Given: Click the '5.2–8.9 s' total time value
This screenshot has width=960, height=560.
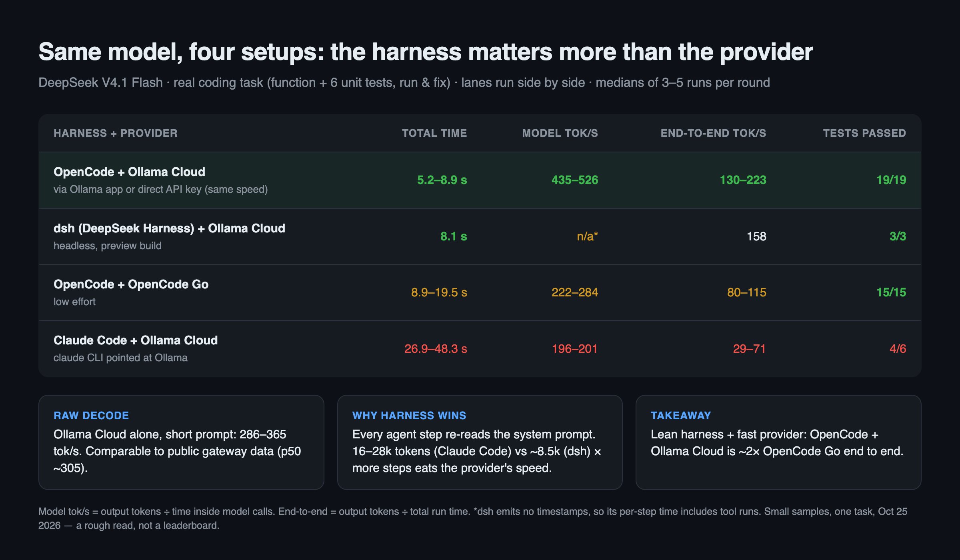Looking at the screenshot, I should click(x=442, y=180).
